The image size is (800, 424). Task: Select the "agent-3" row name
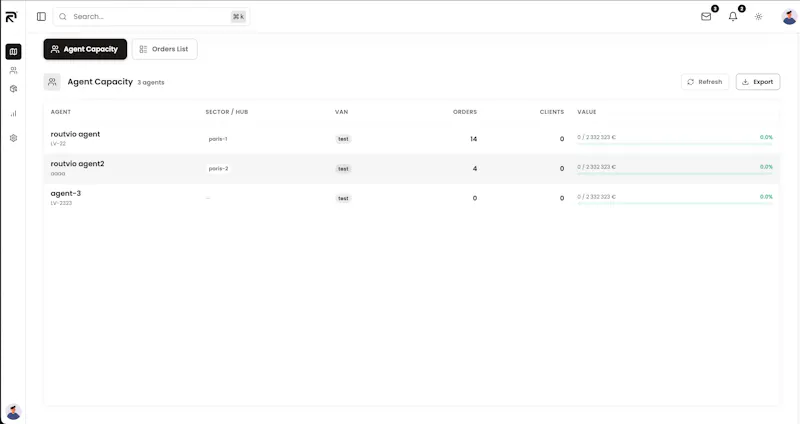pyautogui.click(x=65, y=193)
